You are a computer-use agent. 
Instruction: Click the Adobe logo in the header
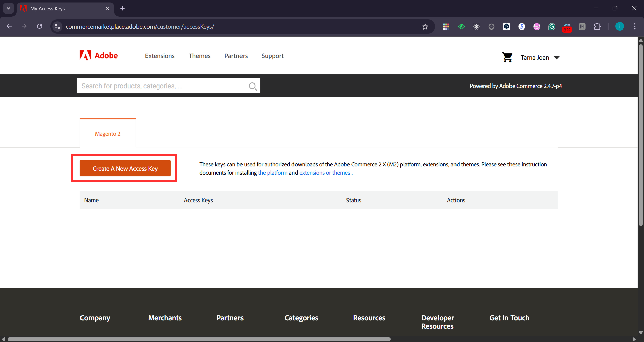[99, 55]
